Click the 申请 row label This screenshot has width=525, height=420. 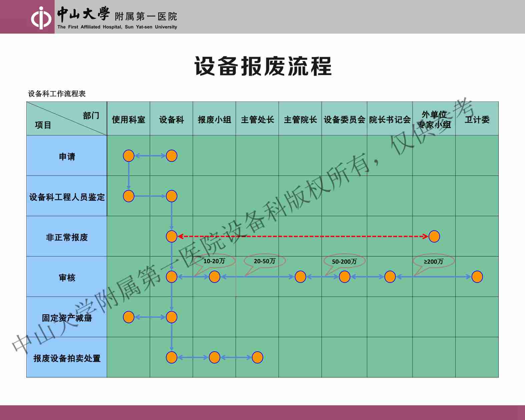click(x=67, y=156)
